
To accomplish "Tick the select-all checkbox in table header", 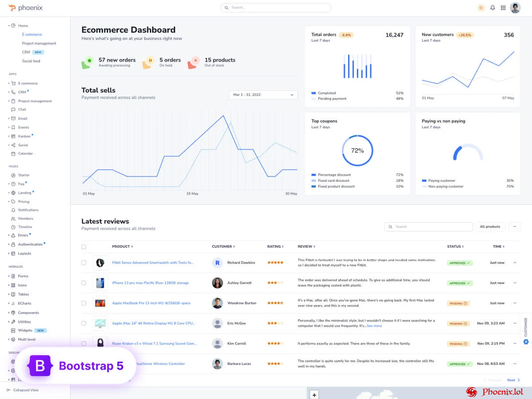I will click(84, 246).
